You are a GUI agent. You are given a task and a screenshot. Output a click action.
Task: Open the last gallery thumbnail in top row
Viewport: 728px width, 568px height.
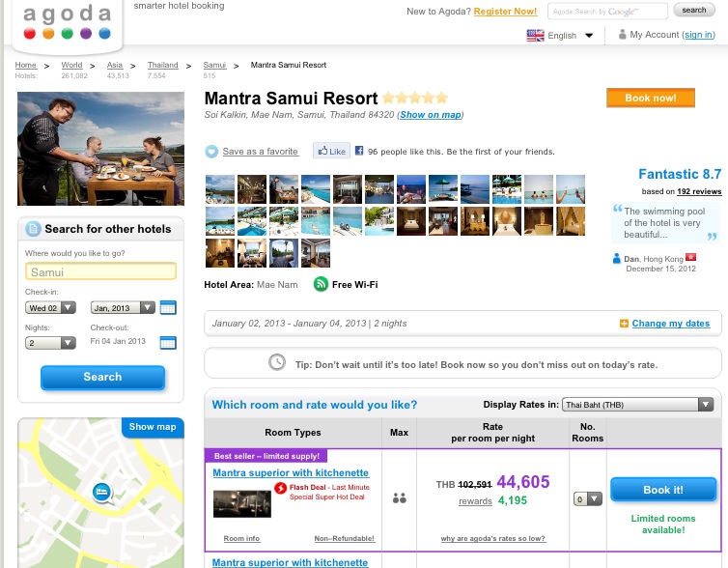(571, 189)
